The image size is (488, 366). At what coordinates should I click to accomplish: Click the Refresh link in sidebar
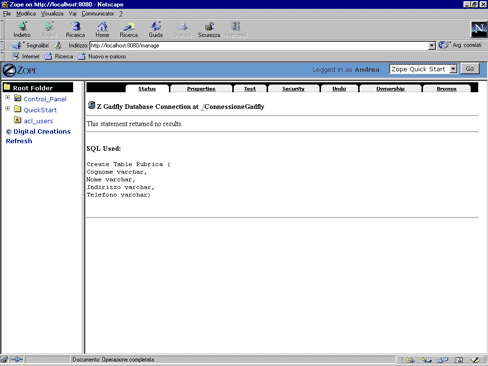coord(19,141)
